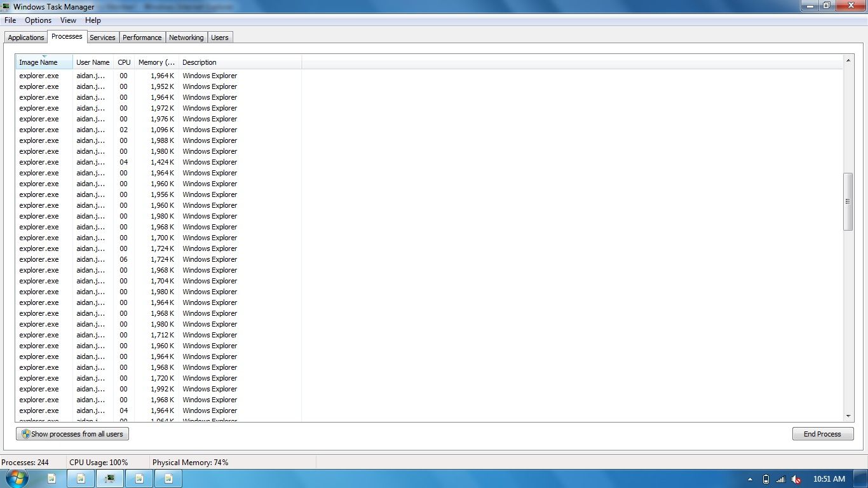Select the memory cell reading 1,712 K
The height and width of the screenshot is (488, 868).
click(x=162, y=335)
